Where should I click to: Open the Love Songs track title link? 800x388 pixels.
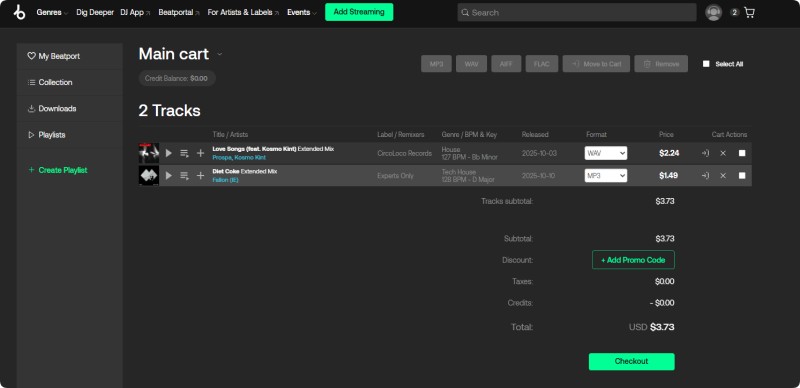[273, 149]
